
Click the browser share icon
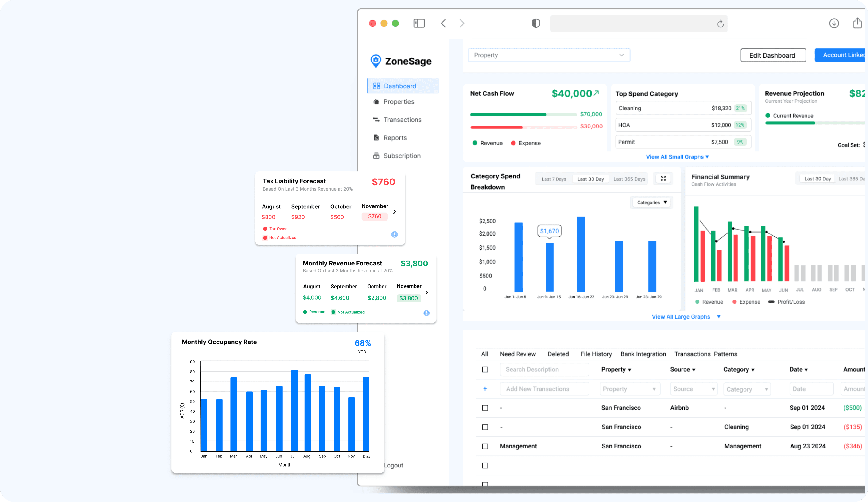click(x=857, y=23)
